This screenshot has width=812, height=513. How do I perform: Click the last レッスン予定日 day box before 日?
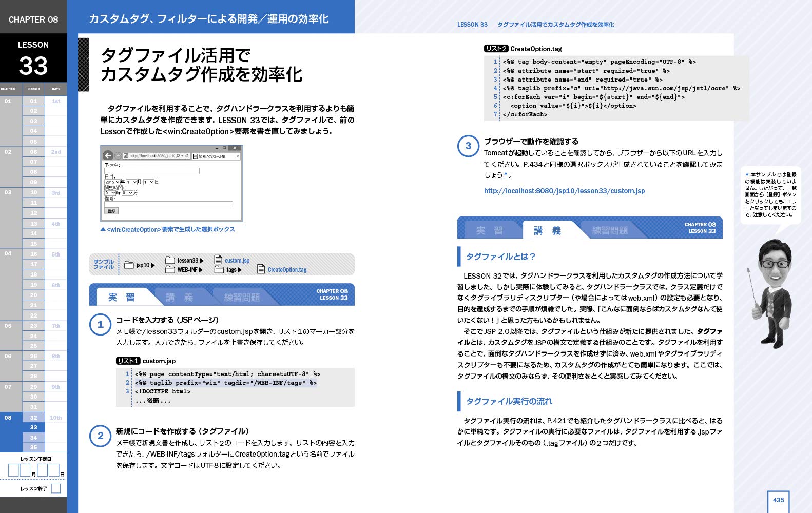pyautogui.click(x=54, y=470)
